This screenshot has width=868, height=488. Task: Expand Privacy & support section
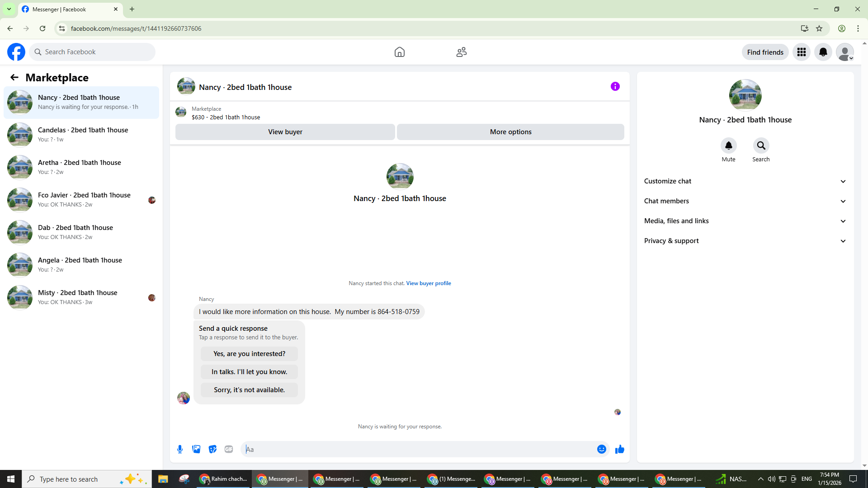(745, 241)
